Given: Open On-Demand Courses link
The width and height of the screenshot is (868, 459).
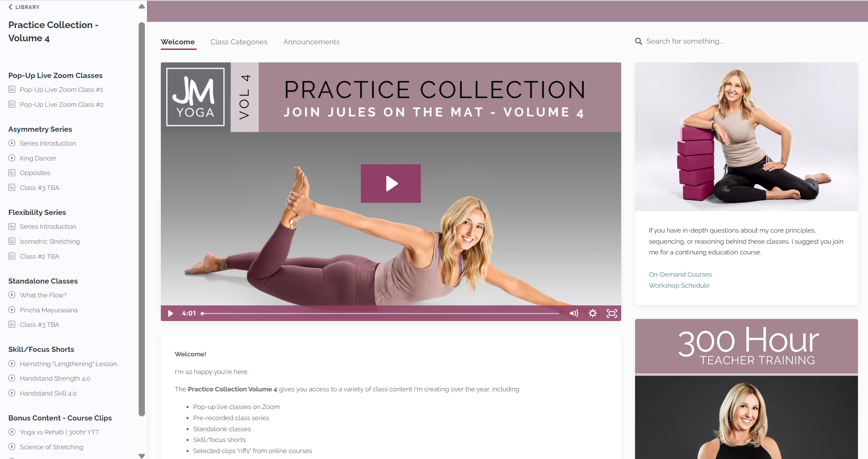Looking at the screenshot, I should pyautogui.click(x=680, y=274).
